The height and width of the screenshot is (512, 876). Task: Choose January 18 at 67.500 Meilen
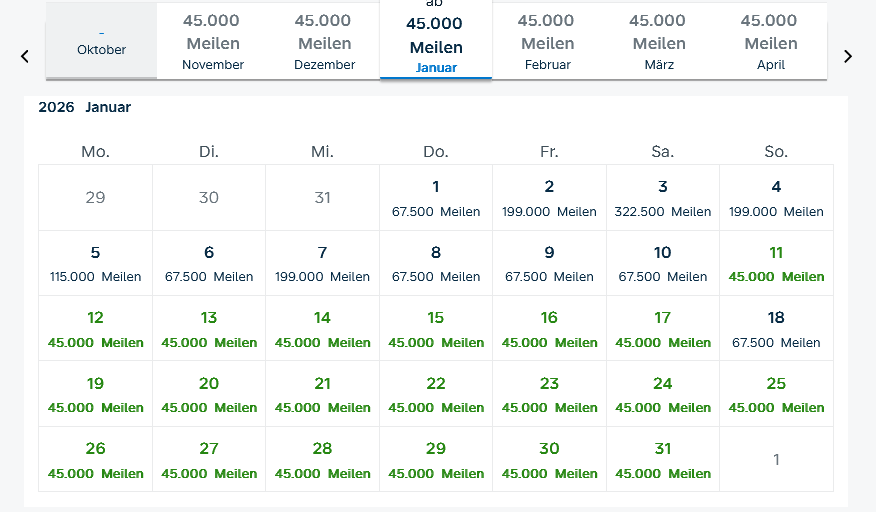point(776,329)
